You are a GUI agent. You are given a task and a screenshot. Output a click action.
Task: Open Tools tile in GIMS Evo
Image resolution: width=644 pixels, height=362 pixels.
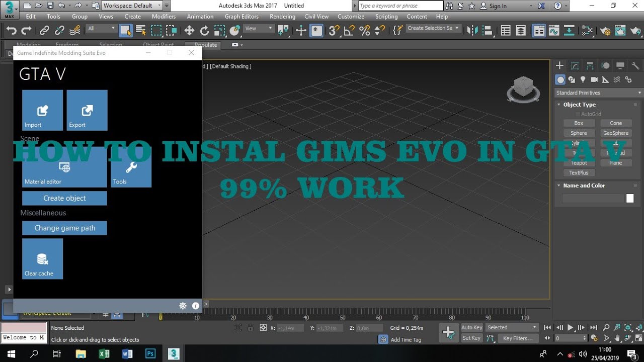pos(131,167)
